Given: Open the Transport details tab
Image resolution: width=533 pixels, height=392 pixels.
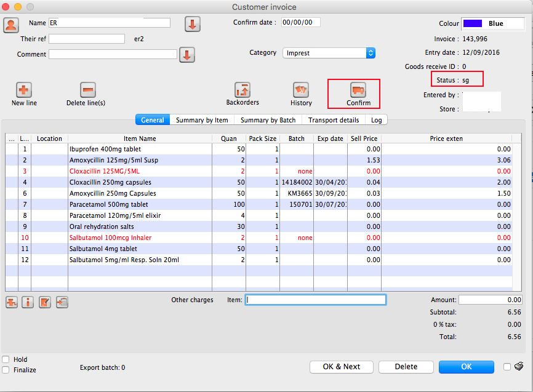Looking at the screenshot, I should click(334, 120).
